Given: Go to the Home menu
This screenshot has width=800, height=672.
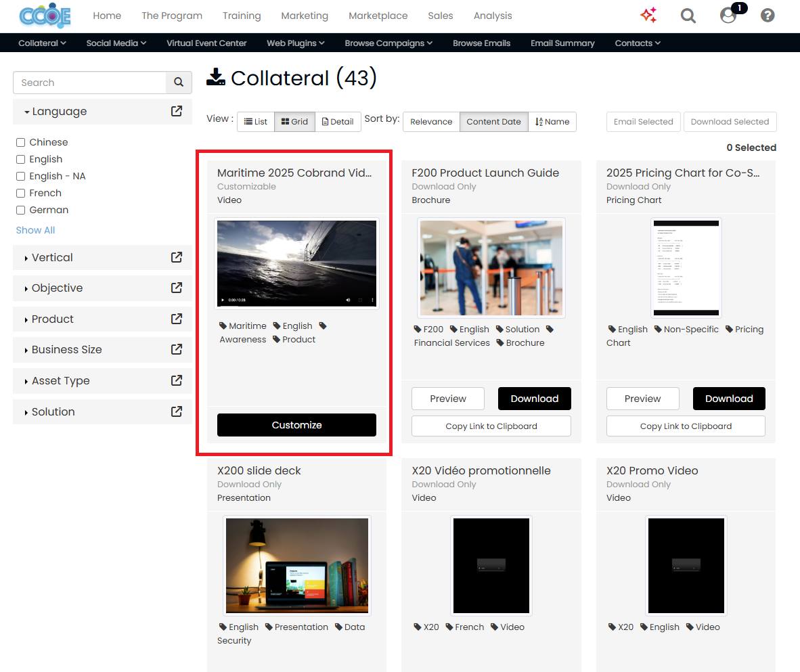Looking at the screenshot, I should click(107, 16).
